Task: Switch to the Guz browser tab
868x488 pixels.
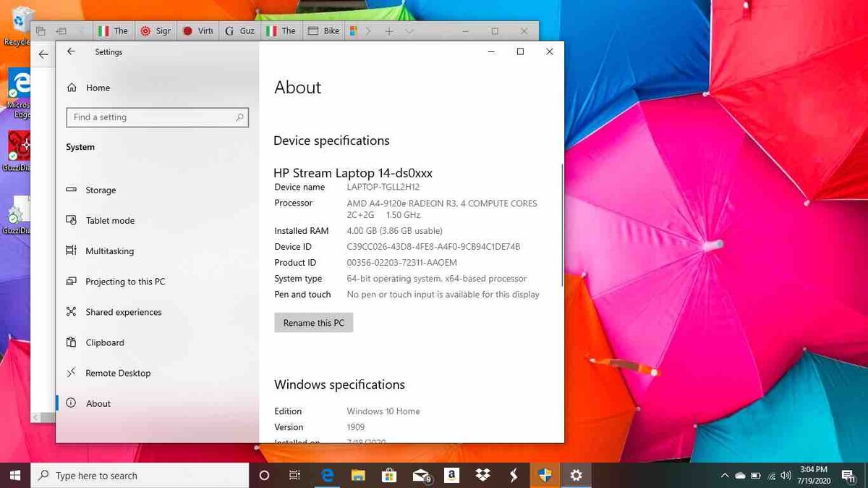Action: 239,31
